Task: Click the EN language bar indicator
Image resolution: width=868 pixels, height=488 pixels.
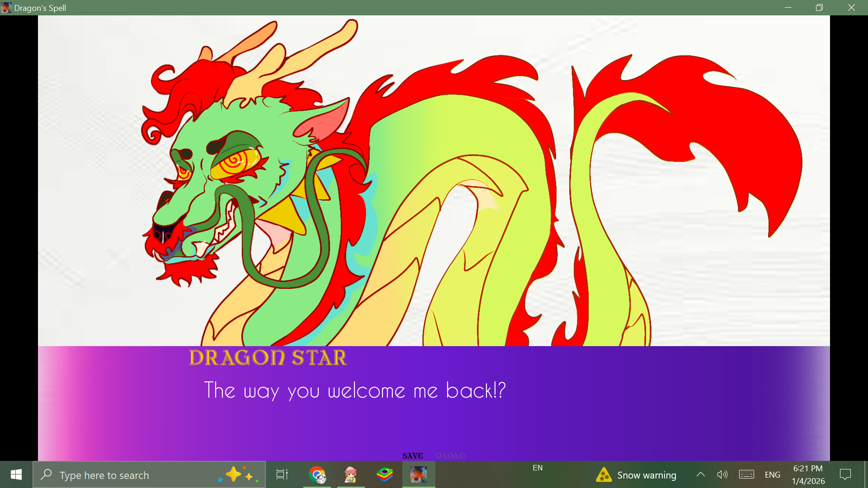Action: tap(537, 468)
